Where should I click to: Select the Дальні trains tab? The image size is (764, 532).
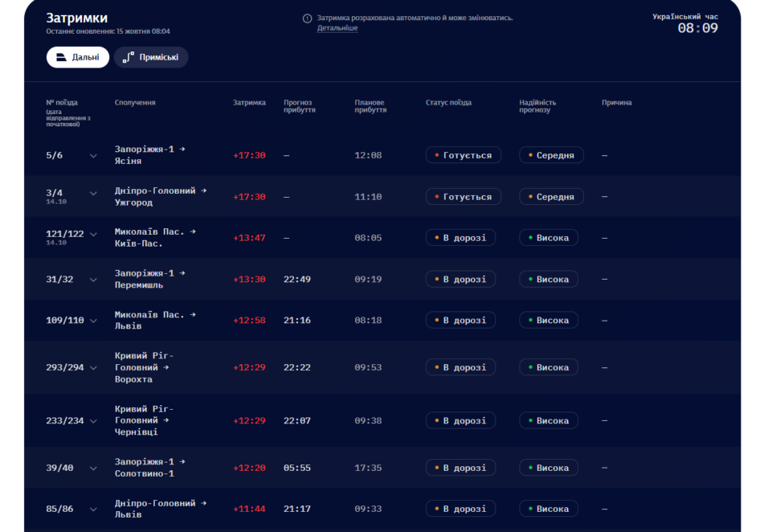click(77, 57)
